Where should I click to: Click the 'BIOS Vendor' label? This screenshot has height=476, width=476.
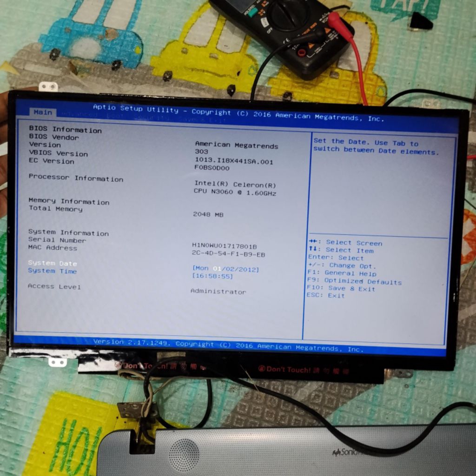tap(54, 137)
